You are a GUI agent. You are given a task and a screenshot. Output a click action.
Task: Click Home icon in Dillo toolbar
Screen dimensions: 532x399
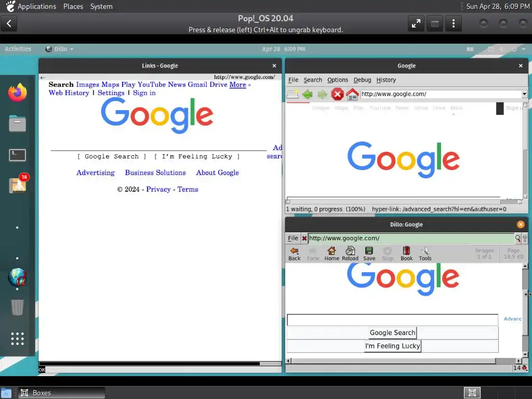tap(331, 254)
